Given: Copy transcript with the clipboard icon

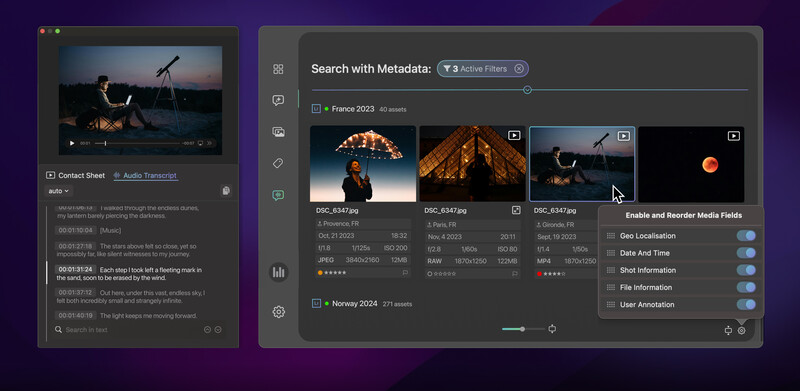Looking at the screenshot, I should [226, 191].
